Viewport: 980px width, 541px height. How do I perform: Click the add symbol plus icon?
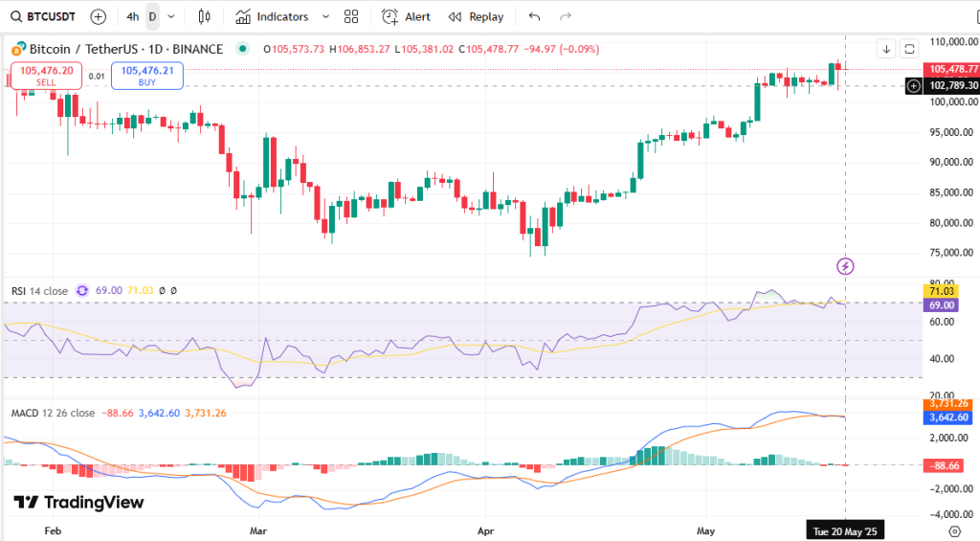99,16
